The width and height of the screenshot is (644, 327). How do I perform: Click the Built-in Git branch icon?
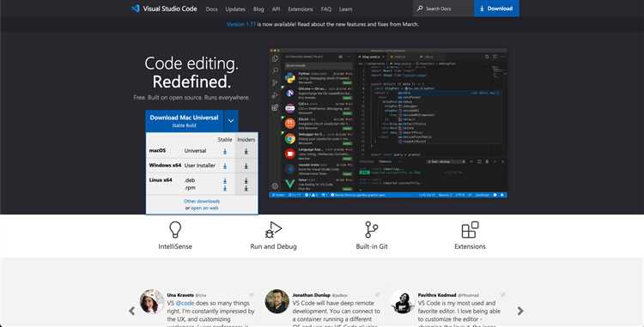(371, 229)
